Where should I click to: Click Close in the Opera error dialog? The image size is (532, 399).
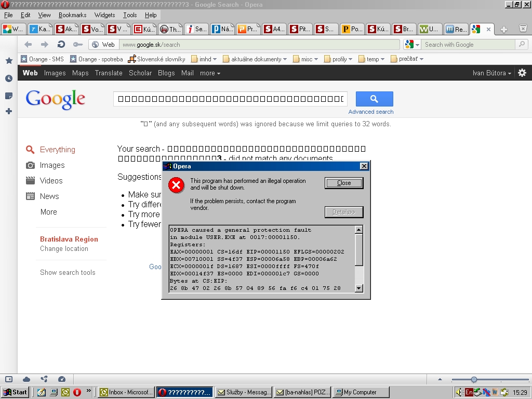point(344,183)
